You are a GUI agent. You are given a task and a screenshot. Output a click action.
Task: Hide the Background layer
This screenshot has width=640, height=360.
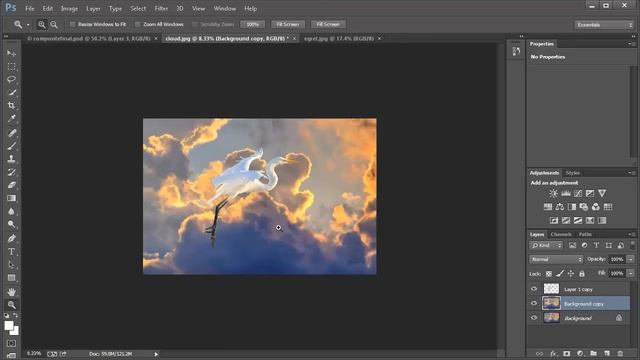pyautogui.click(x=534, y=318)
